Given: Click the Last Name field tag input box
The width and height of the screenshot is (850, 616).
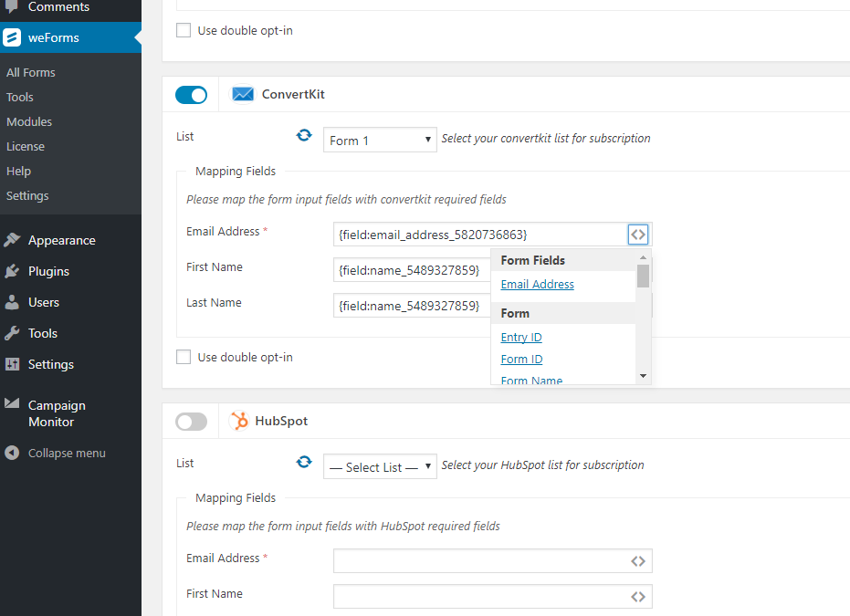Looking at the screenshot, I should coord(412,305).
